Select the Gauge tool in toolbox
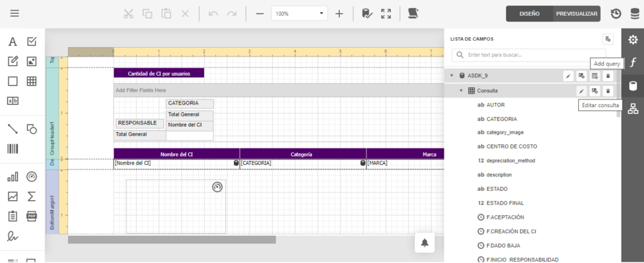The image size is (644, 263). (x=31, y=177)
